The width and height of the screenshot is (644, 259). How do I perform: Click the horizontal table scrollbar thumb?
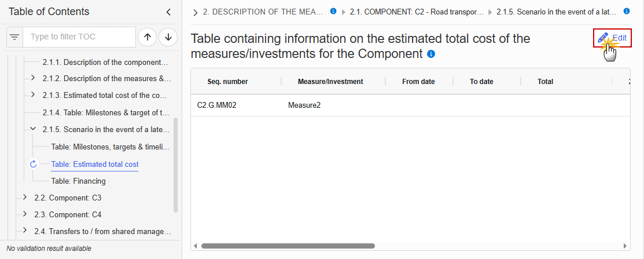(x=288, y=246)
